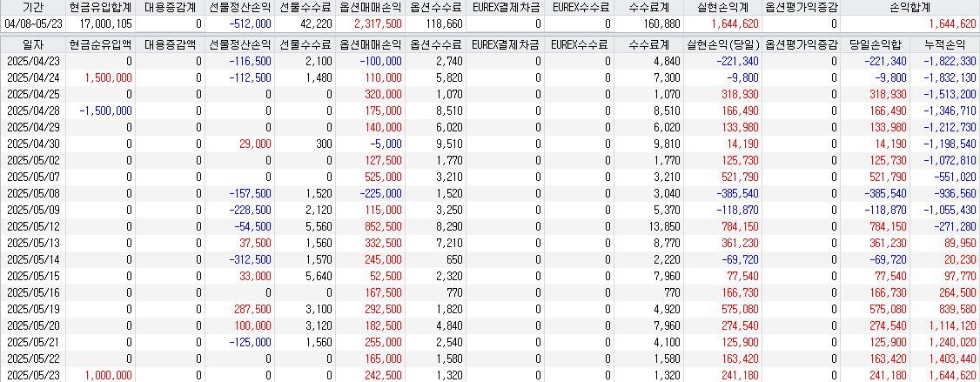Click futures settlement value -312,500
980x382 pixels.
click(250, 258)
